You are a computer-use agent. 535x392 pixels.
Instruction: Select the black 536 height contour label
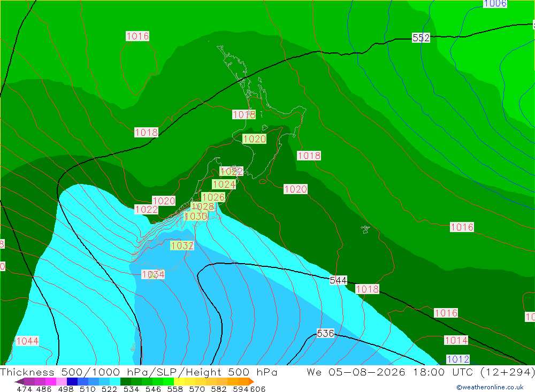(325, 333)
